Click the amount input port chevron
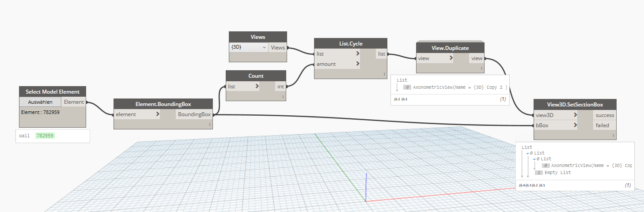644x212 pixels. (357, 64)
